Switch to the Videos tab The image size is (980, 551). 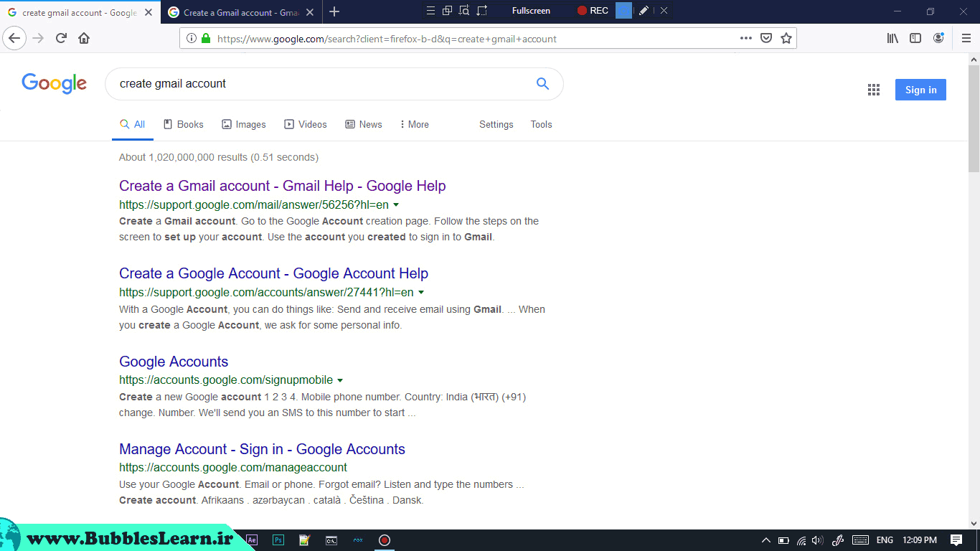tap(306, 124)
